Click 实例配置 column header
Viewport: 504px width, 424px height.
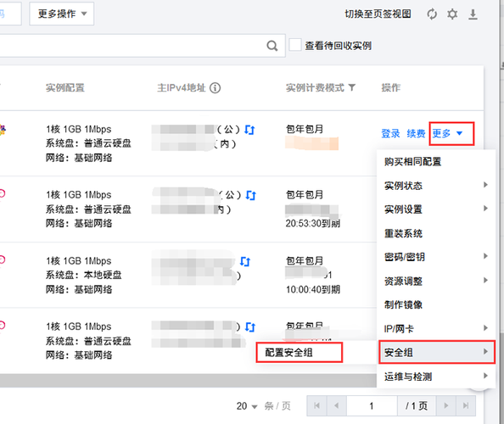click(x=65, y=87)
